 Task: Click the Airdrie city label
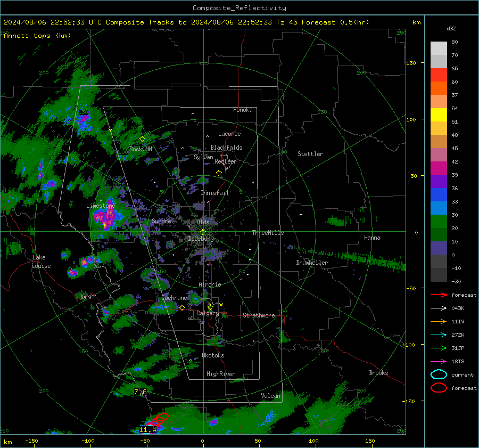pyautogui.click(x=210, y=284)
